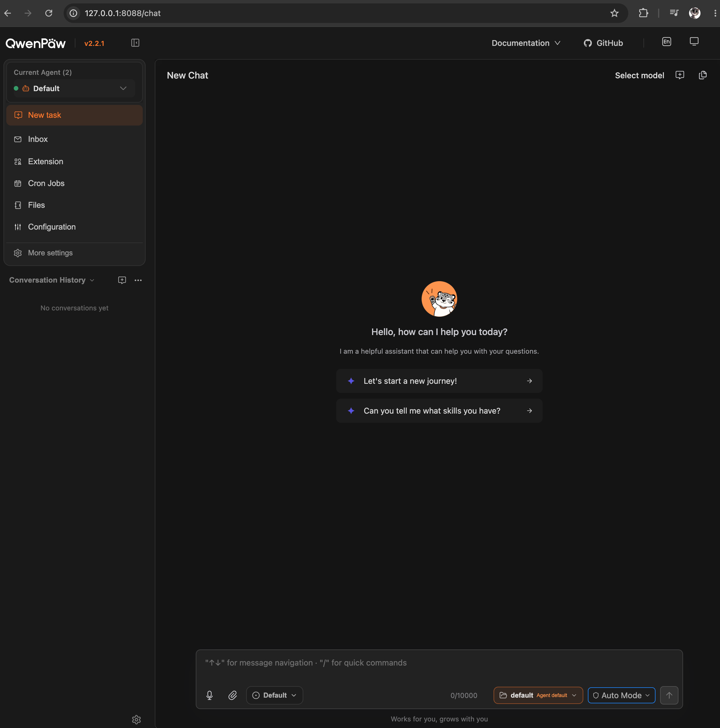Expand the Current Agent Default dropdown
Screen dimensions: 720x728
[74, 89]
